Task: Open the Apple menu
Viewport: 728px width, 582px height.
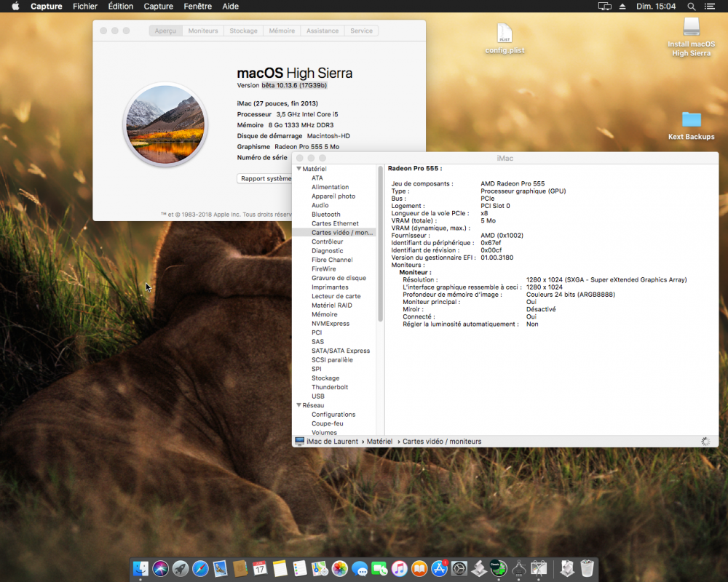Action: point(15,6)
